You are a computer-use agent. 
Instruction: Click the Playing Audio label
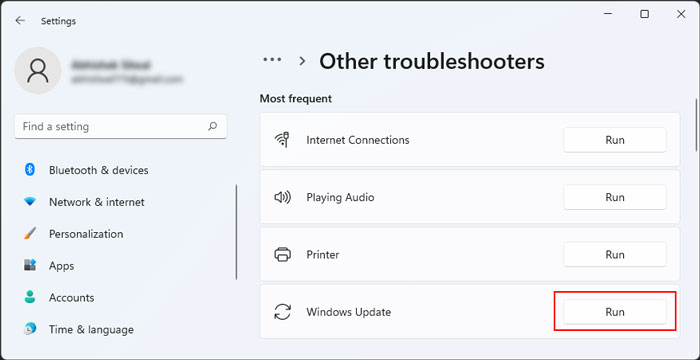(340, 197)
